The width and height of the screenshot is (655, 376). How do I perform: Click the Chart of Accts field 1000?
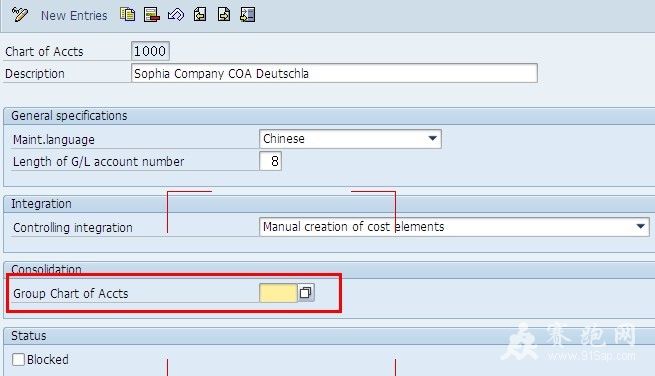150,51
